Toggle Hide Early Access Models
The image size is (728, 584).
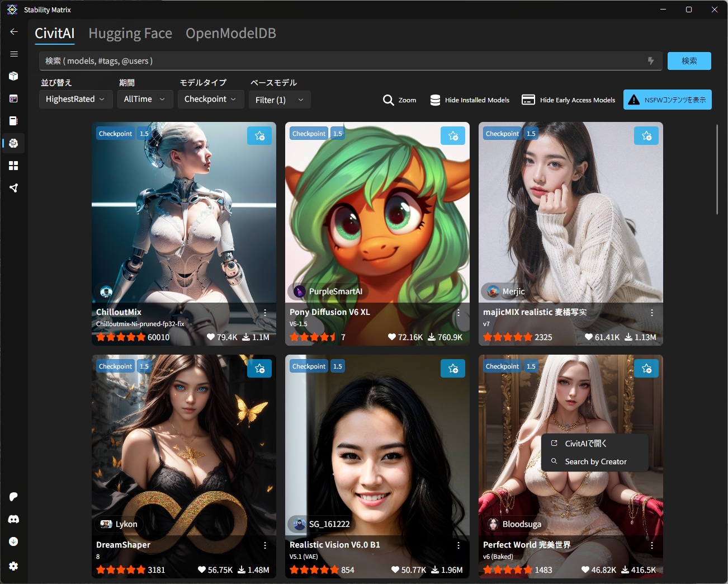568,100
